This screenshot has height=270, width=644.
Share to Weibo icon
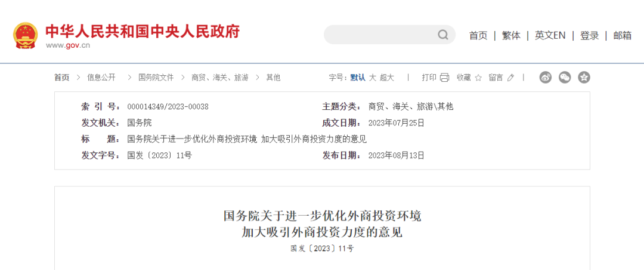(x=546, y=77)
